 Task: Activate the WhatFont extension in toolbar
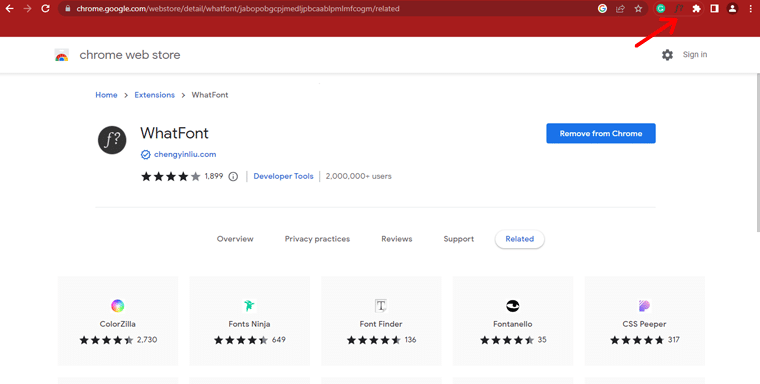pyautogui.click(x=679, y=8)
